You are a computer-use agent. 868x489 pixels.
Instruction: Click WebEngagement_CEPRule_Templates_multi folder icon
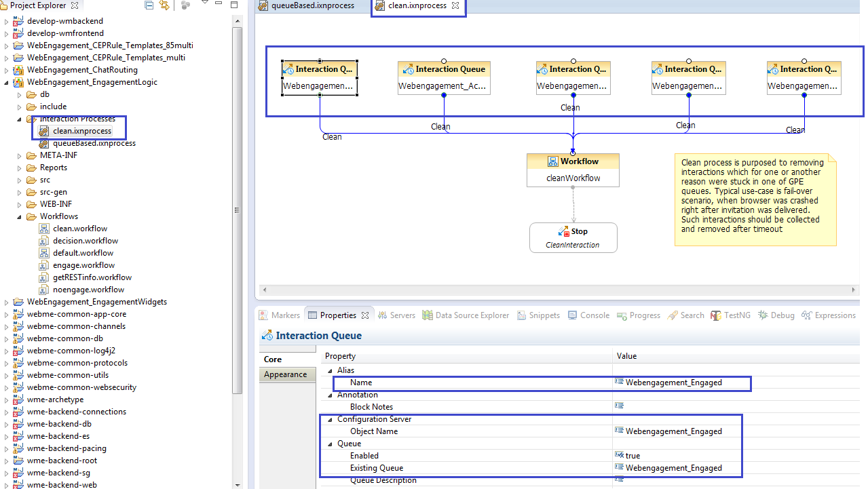[x=18, y=58]
